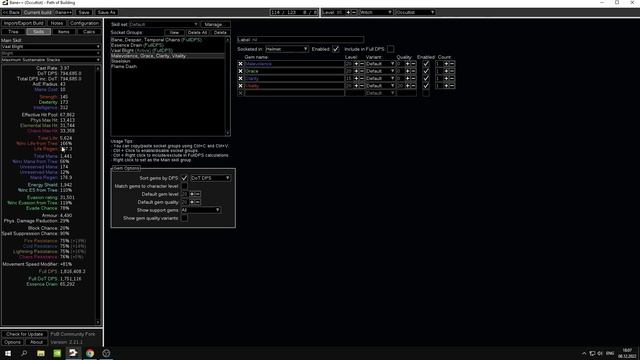The image size is (640, 360).
Task: Open the DoT DPS sort dropdown
Action: tap(210, 178)
